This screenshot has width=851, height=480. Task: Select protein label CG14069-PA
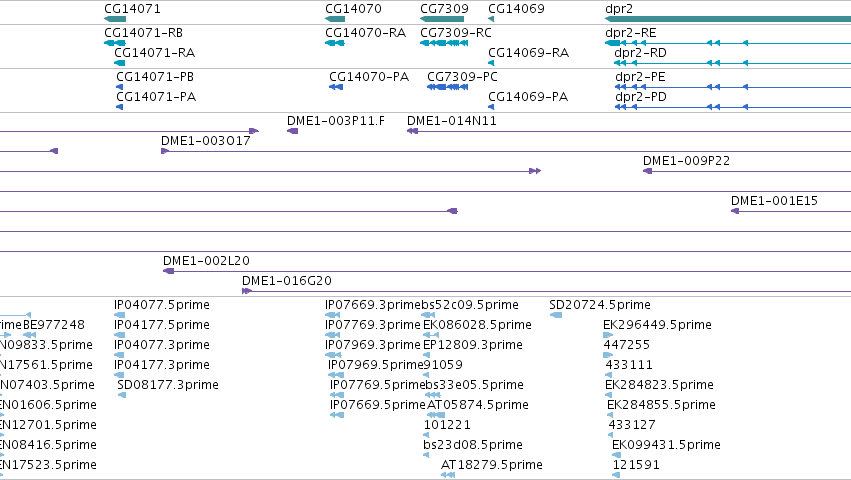(528, 97)
